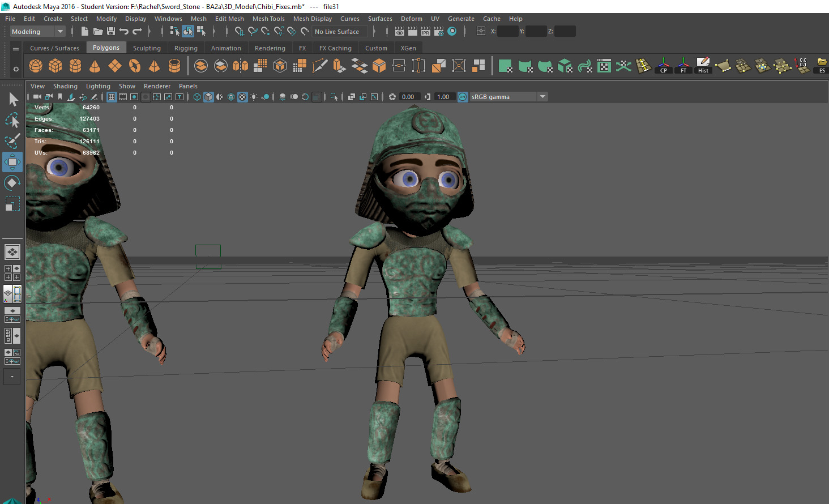This screenshot has width=829, height=504.
Task: Click the X translate input field
Action: 507,31
